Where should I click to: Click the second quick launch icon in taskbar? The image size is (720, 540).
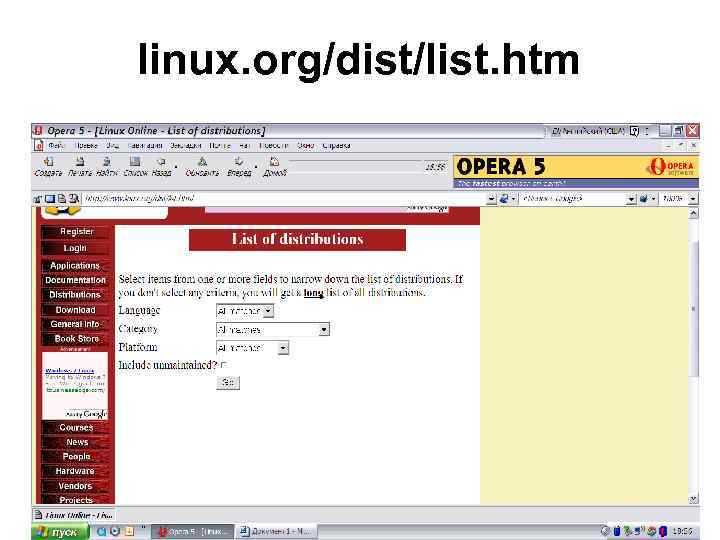(x=115, y=532)
